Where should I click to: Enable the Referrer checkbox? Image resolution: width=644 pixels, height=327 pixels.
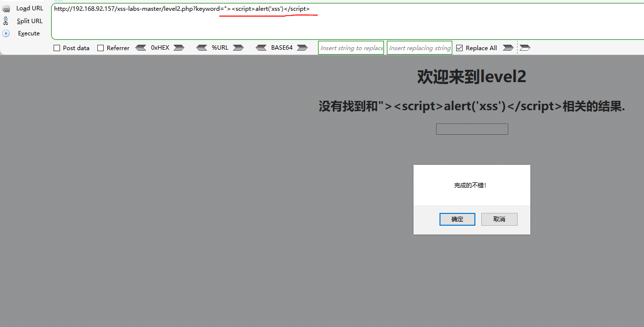coord(100,48)
